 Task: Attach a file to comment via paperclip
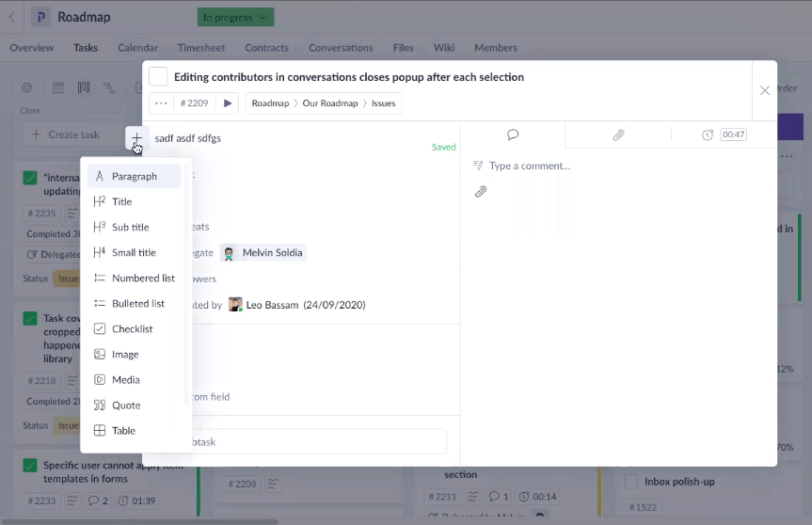click(481, 192)
